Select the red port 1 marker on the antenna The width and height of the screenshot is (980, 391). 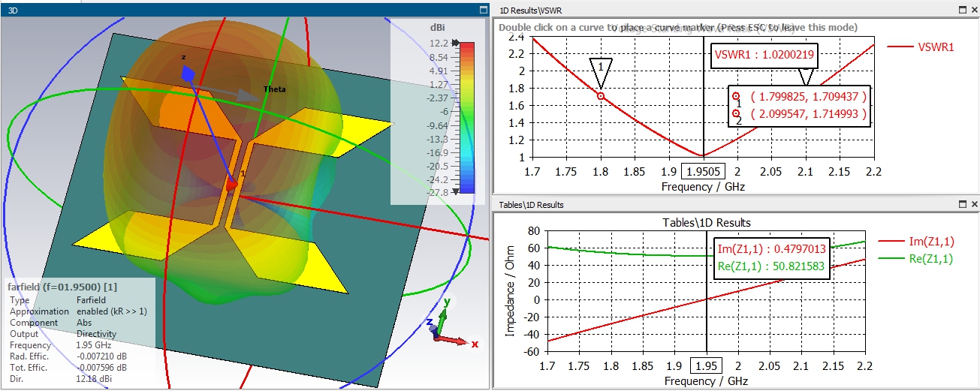pyautogui.click(x=233, y=183)
